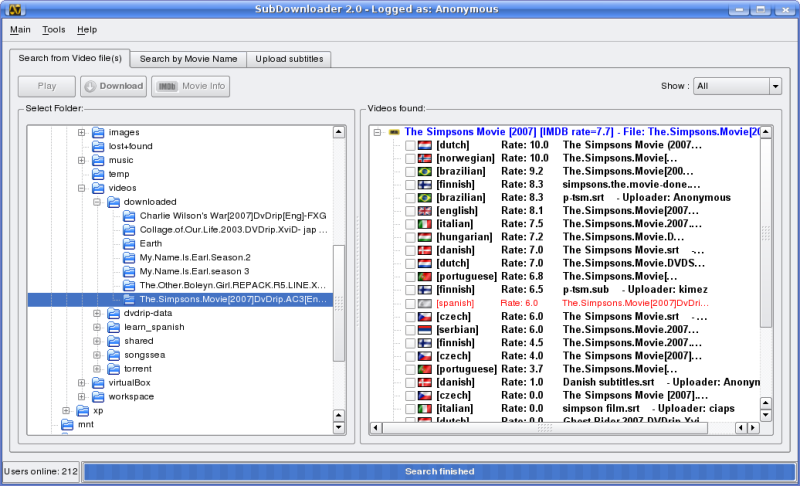Open the Tools menu

click(53, 30)
